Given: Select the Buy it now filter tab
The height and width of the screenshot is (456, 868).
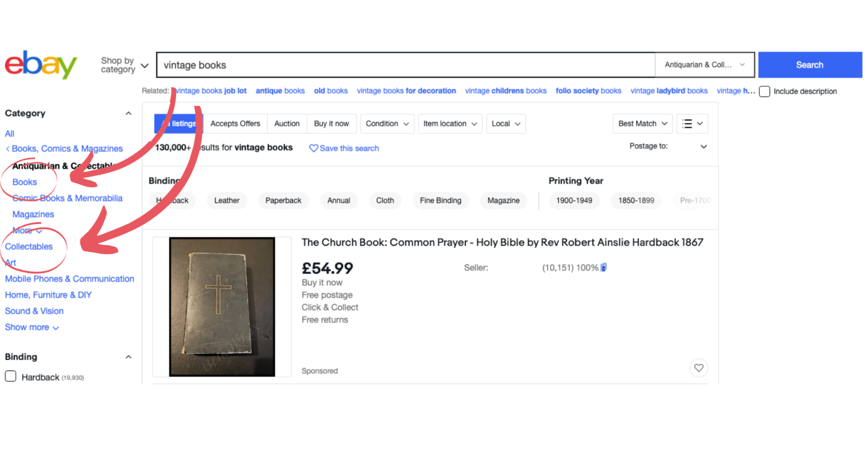Looking at the screenshot, I should point(332,123).
